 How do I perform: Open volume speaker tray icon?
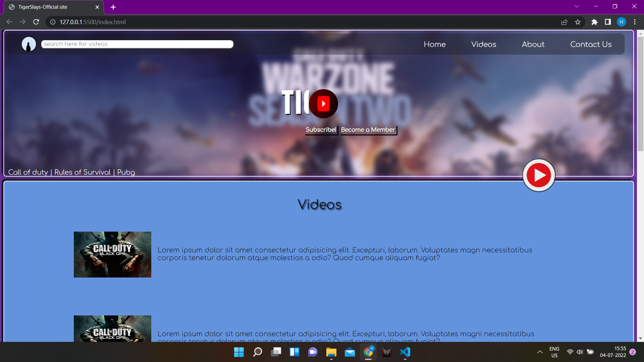tap(580, 352)
